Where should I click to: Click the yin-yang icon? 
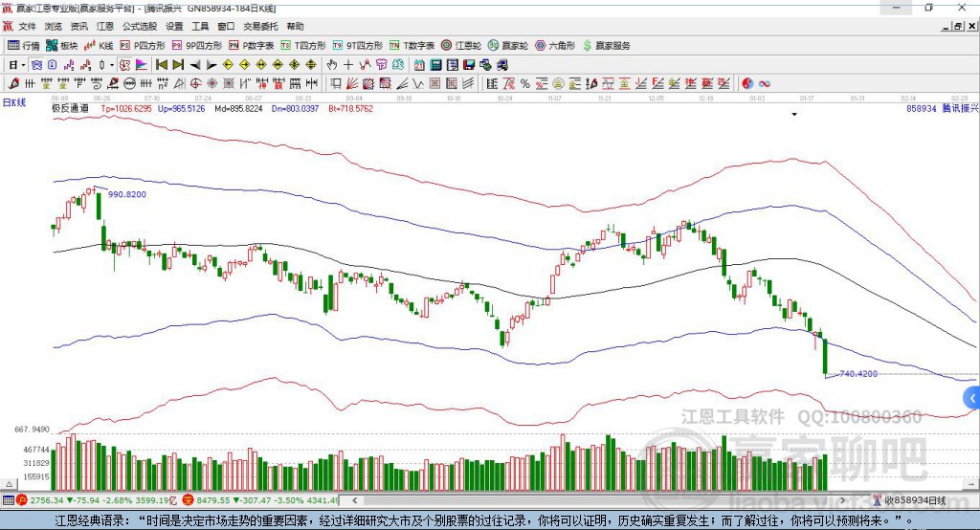click(747, 84)
